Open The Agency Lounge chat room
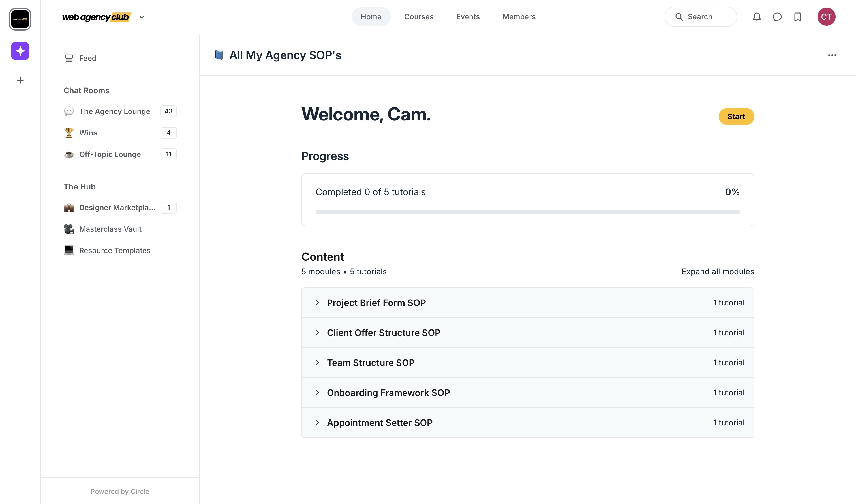This screenshot has height=504, width=856. point(115,111)
